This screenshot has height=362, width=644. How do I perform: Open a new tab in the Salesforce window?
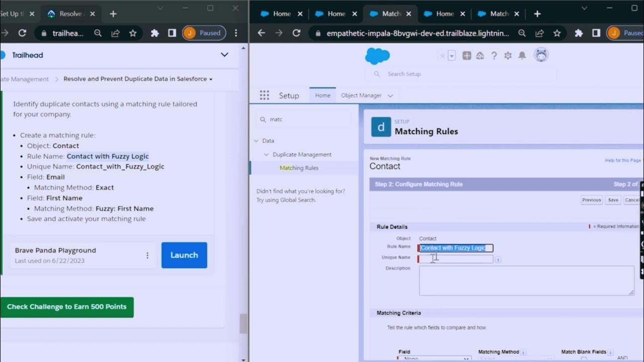pos(537,14)
